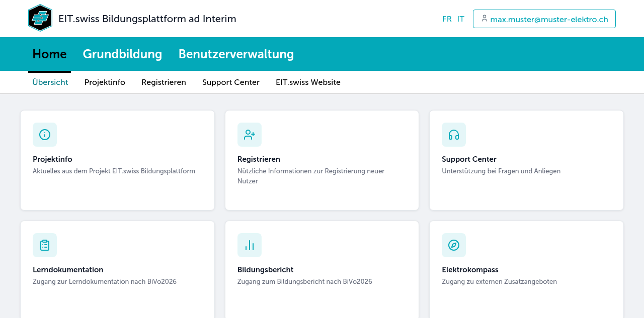Click the EIT.swiss hexagon logo
The height and width of the screenshot is (318, 644).
coord(40,18)
